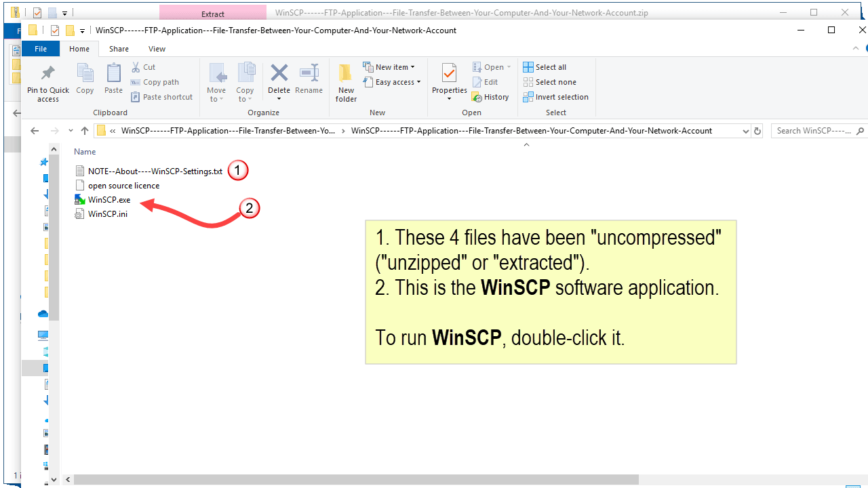Click the horizontal scrollbar thumb
This screenshot has height=488, width=868.
(x=356, y=479)
